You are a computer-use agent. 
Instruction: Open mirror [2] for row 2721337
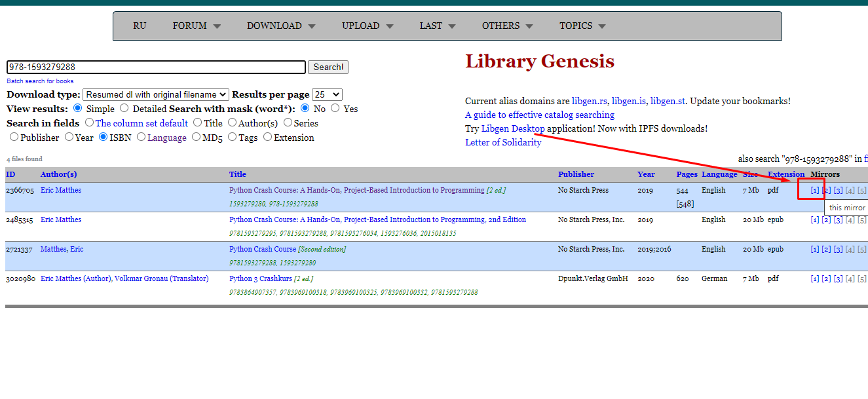[827, 250]
